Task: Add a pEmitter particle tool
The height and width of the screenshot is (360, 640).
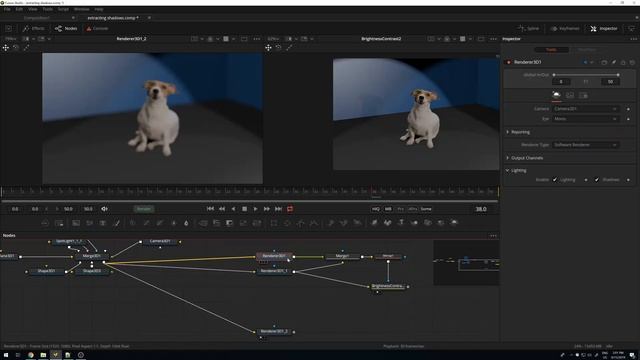Action: (x=331, y=223)
